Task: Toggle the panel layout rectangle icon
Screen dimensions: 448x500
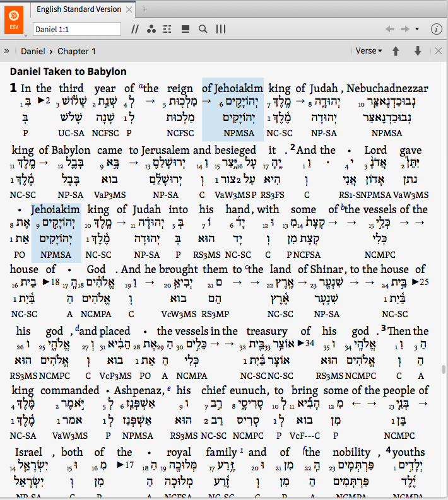Action: 186,30
